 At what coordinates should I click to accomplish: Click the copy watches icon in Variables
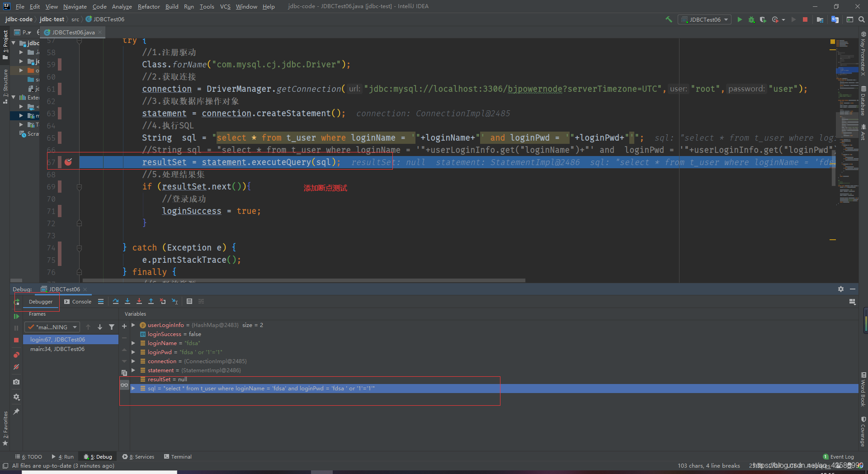point(124,373)
